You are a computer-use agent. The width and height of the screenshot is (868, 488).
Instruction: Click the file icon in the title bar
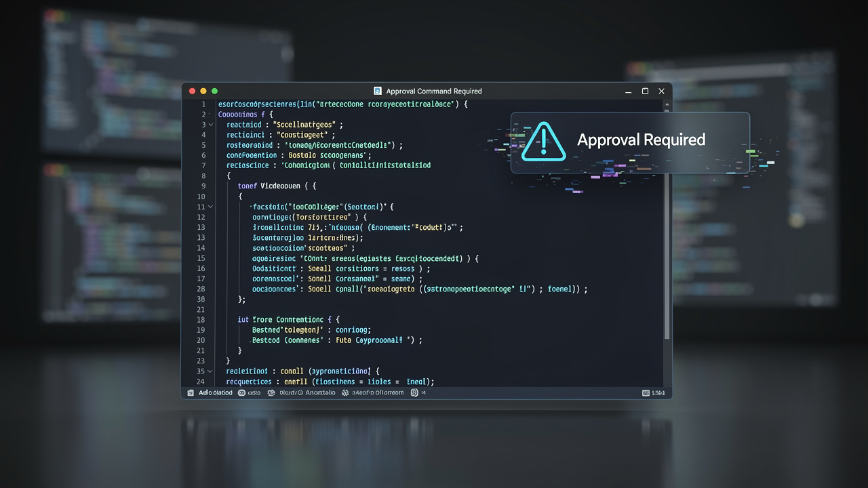(x=378, y=91)
